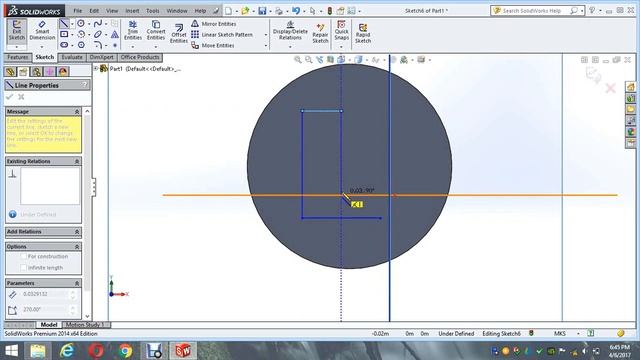Click the Open file icon
The image size is (640, 360).
[x=245, y=11]
